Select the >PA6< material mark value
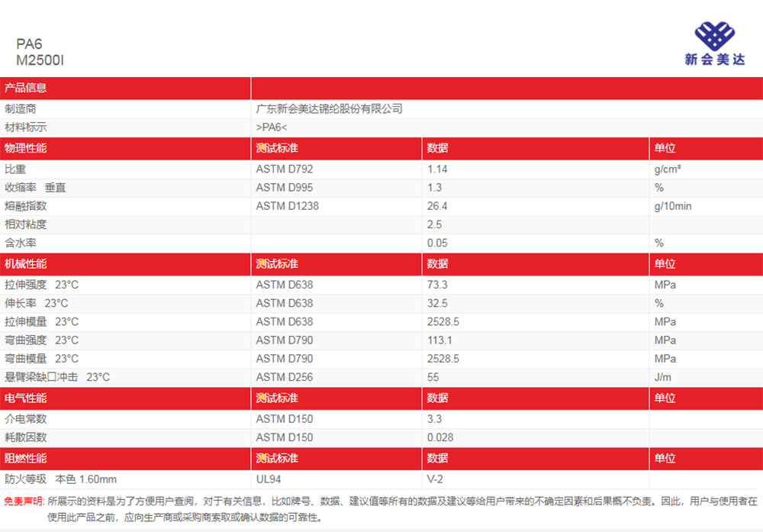763x532 pixels. (x=272, y=127)
